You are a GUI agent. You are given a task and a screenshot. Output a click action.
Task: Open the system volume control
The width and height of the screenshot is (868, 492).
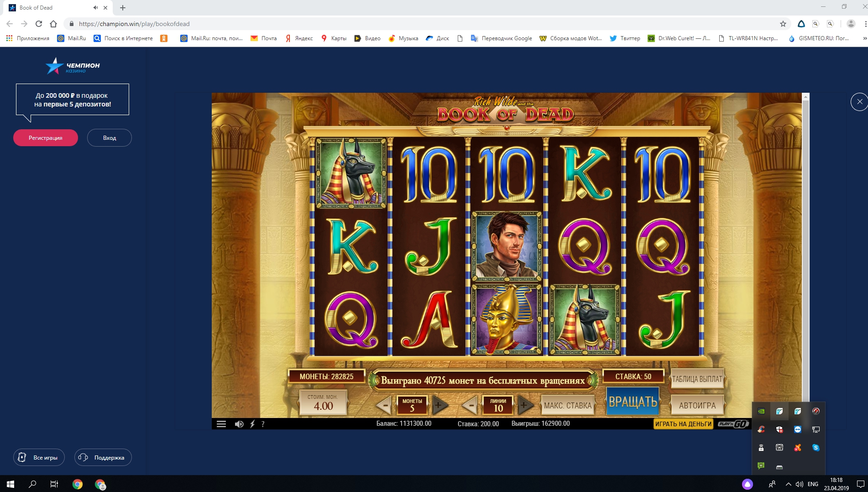[x=800, y=484]
